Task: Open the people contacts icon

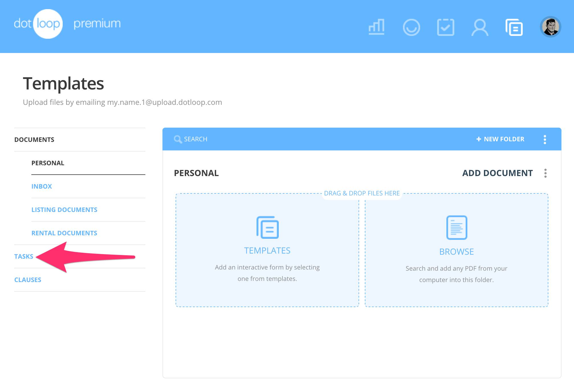Action: tap(480, 27)
